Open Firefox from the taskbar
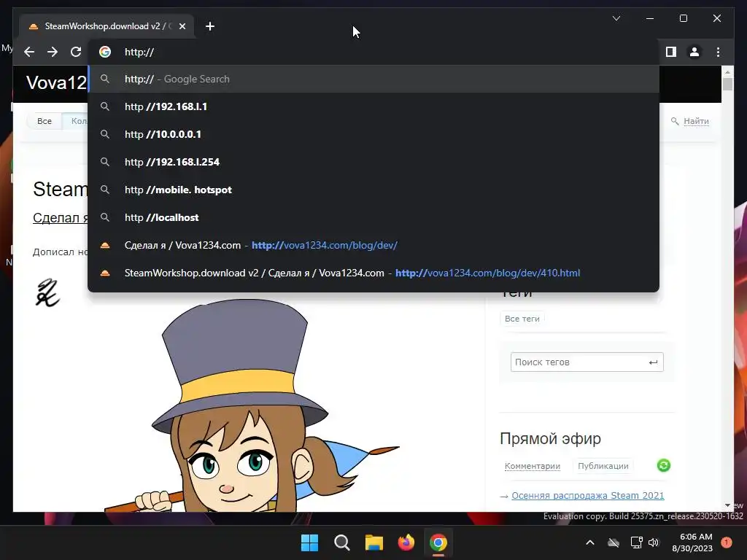The height and width of the screenshot is (560, 747). pyautogui.click(x=406, y=542)
